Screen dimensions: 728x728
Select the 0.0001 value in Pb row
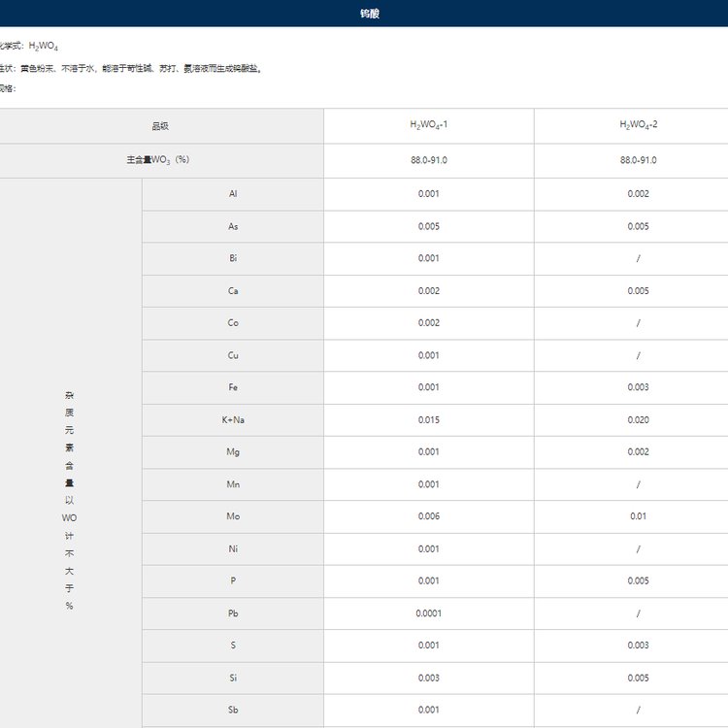(x=428, y=613)
